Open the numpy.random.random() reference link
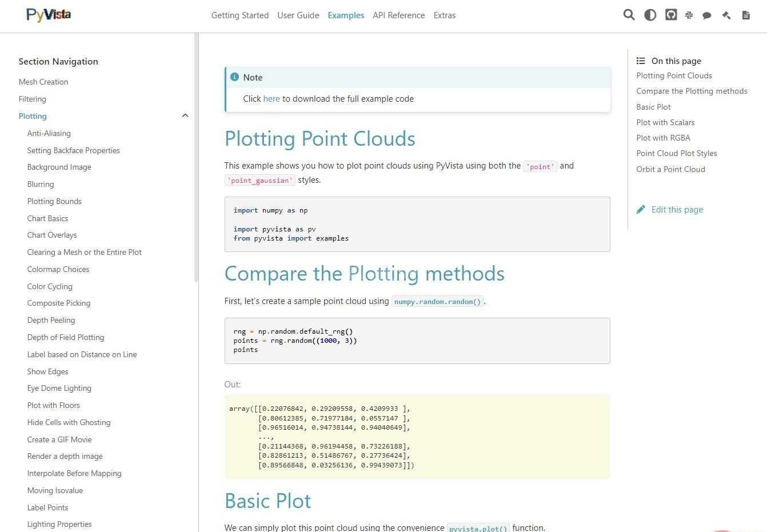The image size is (767, 532). click(438, 301)
